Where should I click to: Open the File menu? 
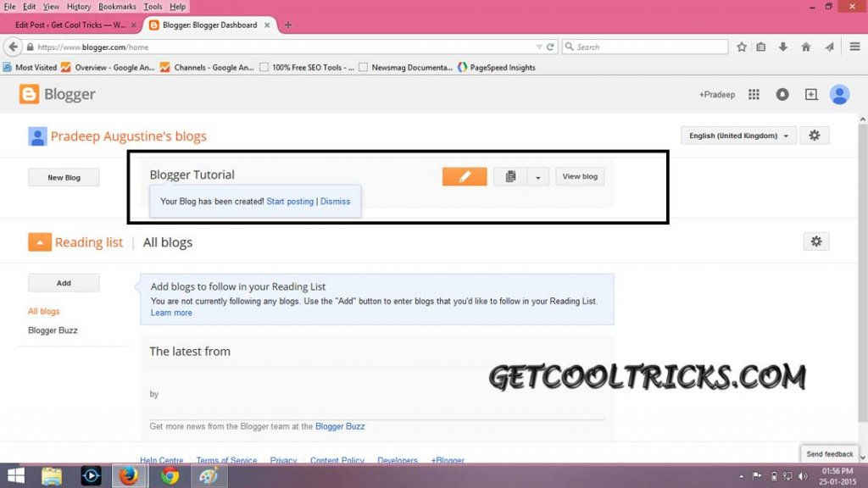click(x=9, y=7)
